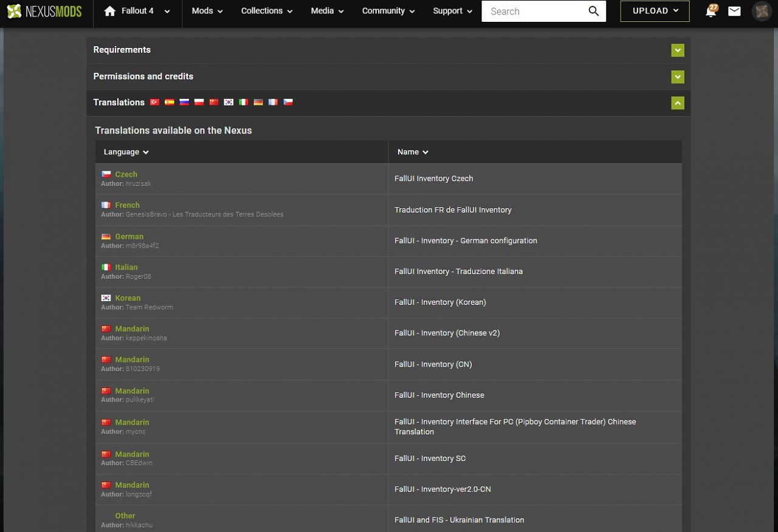778x532 pixels.
Task: Select 'FallUI and FIS - Ukrainian Translation'
Action: tap(459, 520)
